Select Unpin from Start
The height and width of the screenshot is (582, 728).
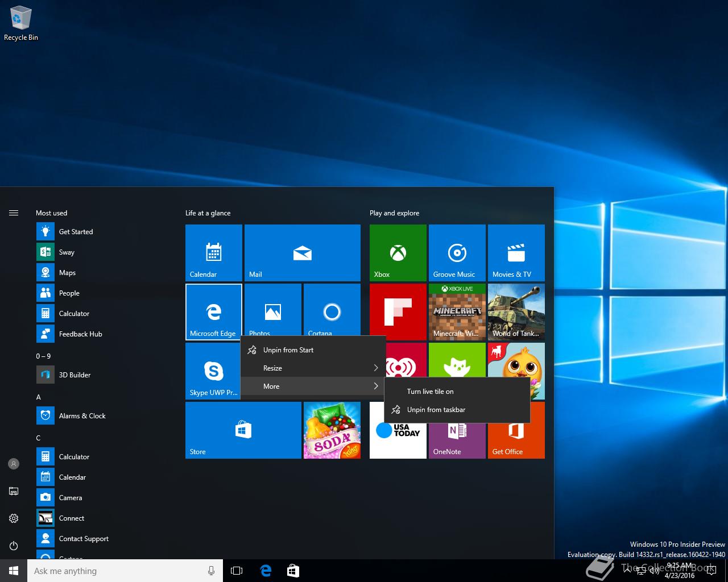(288, 350)
